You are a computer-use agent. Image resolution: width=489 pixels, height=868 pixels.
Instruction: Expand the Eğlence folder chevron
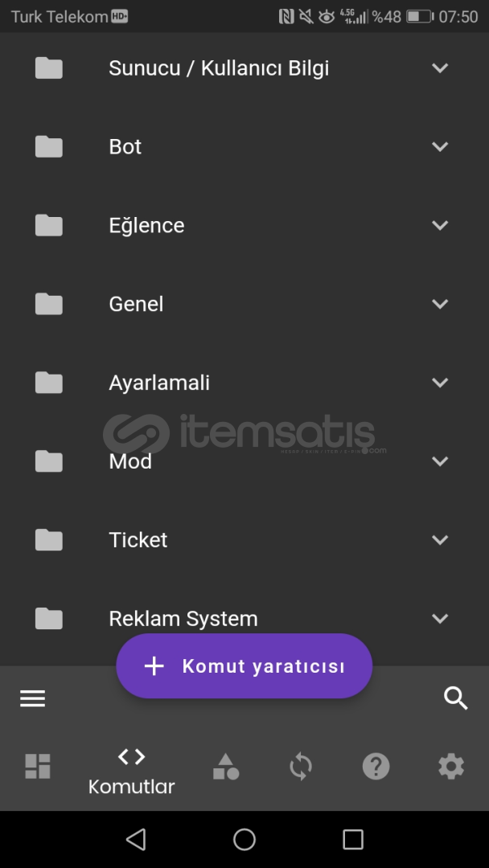point(440,225)
